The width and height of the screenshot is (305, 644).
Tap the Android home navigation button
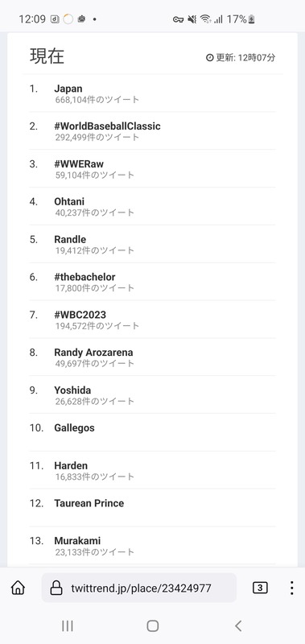[153, 625]
